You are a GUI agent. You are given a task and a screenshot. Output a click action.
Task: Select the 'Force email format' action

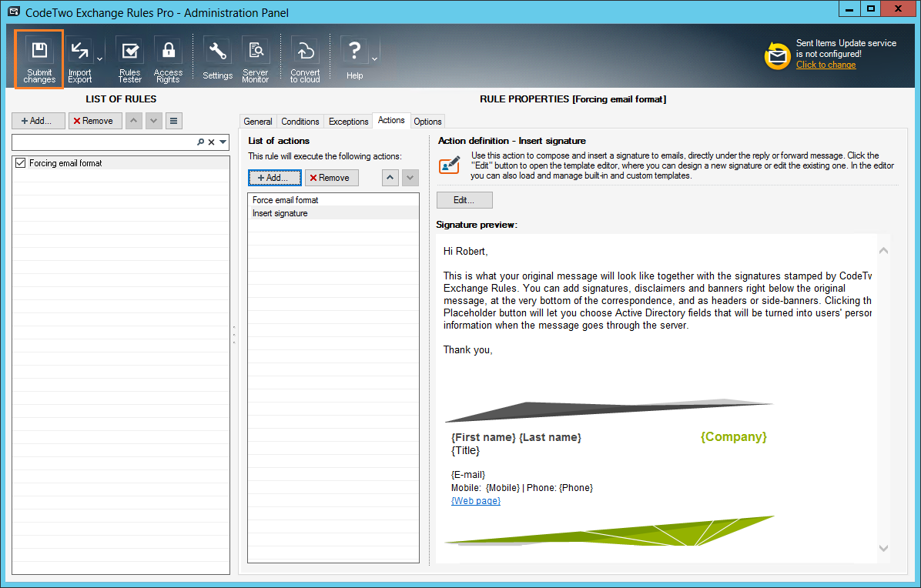[x=333, y=200]
